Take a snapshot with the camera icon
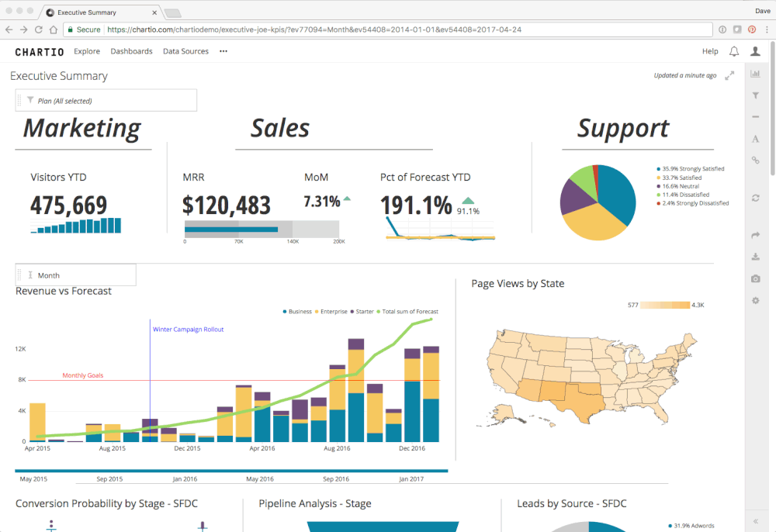Image resolution: width=776 pixels, height=532 pixels. [x=755, y=278]
